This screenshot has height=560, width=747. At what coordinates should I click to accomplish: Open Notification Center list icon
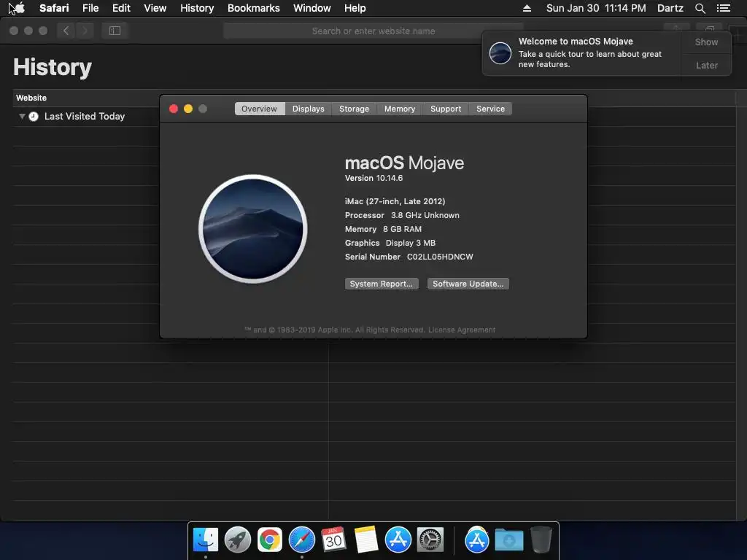[723, 8]
